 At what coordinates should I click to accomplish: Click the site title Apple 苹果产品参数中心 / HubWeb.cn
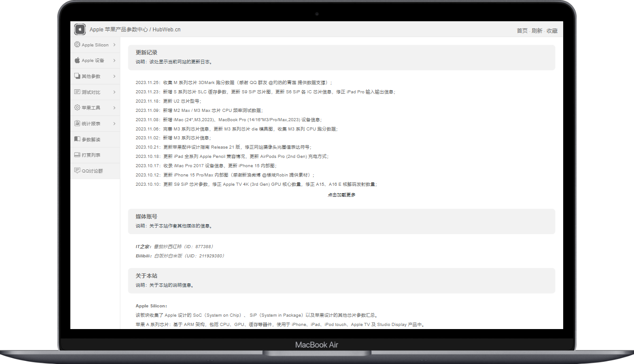pyautogui.click(x=135, y=30)
